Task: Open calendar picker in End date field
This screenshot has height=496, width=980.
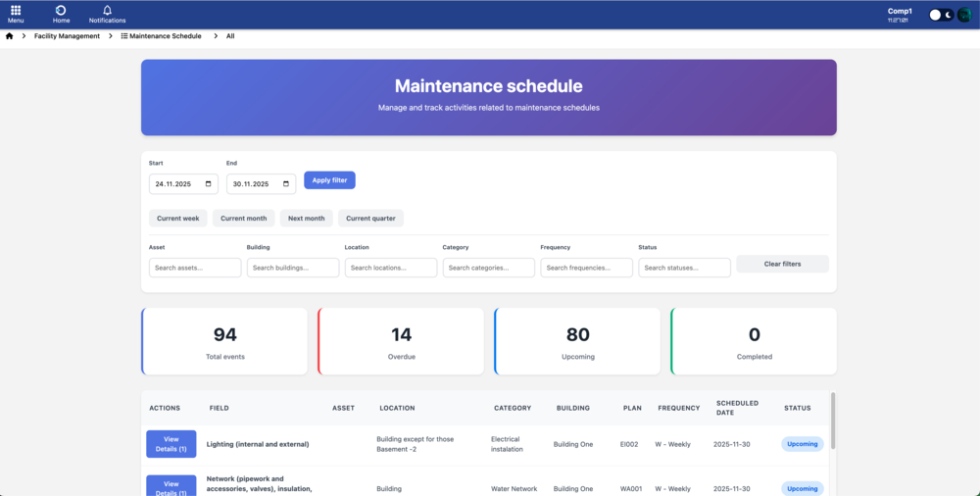Action: [x=286, y=184]
